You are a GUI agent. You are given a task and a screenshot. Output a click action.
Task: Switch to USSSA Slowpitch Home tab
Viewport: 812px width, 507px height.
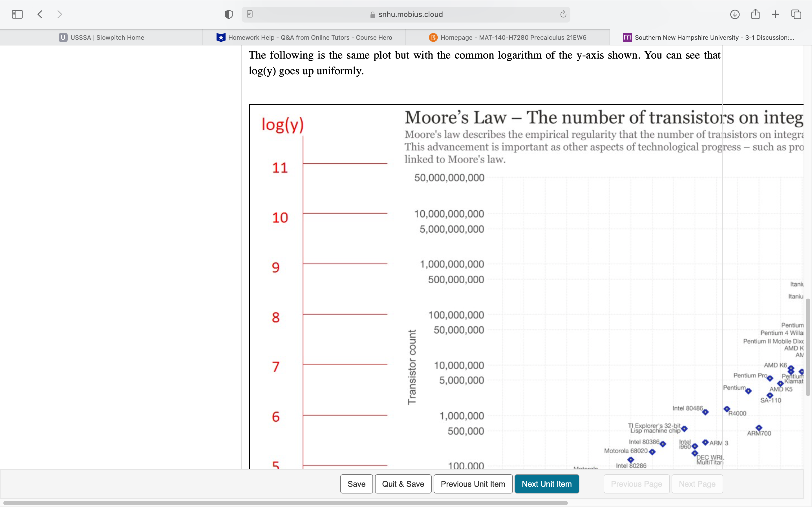[101, 37]
